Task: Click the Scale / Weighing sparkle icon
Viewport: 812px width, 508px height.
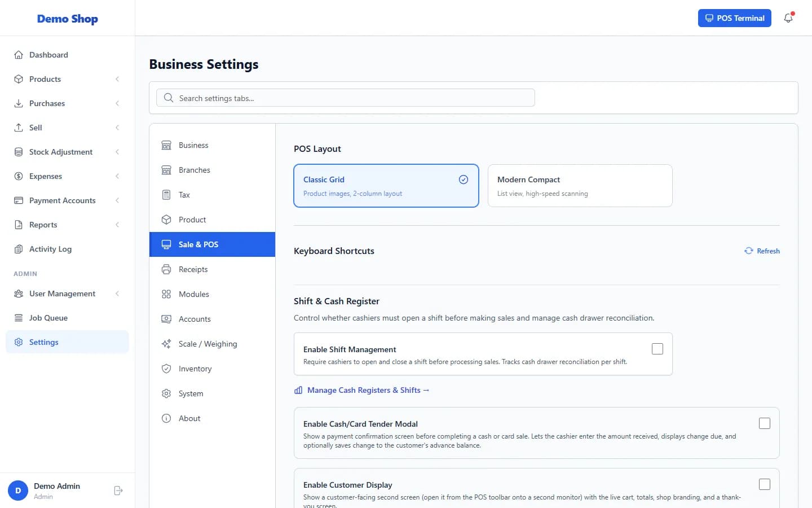Action: pos(166,344)
